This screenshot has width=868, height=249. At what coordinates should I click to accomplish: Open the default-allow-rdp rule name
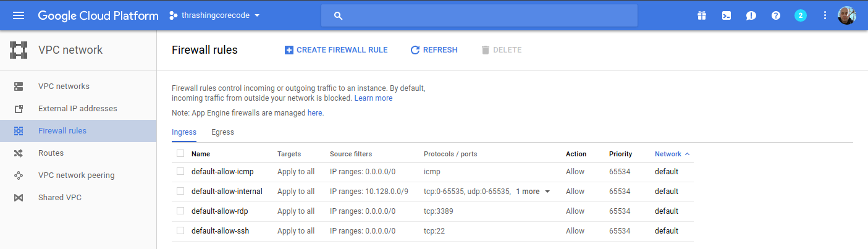coord(221,211)
